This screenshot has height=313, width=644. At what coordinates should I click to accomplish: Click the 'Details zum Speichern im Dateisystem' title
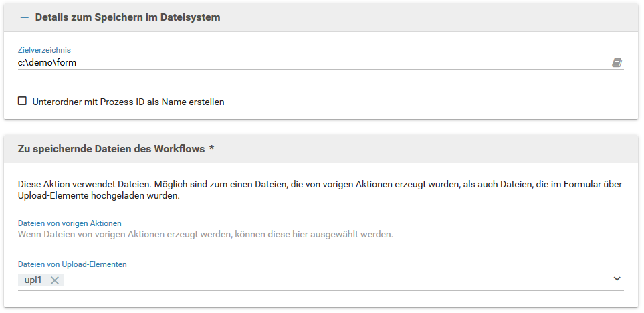click(128, 17)
